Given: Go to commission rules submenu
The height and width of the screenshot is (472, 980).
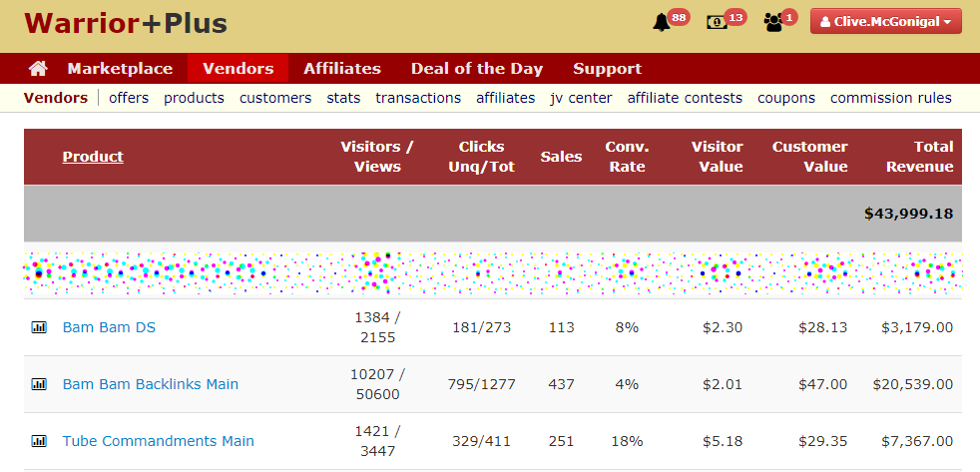Looking at the screenshot, I should pyautogui.click(x=891, y=98).
